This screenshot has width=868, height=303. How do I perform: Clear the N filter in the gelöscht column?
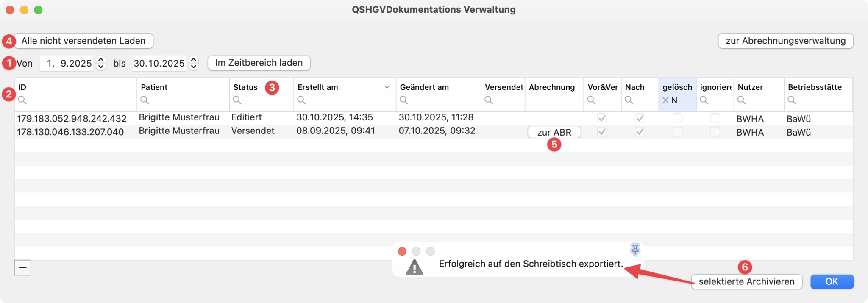pyautogui.click(x=665, y=100)
